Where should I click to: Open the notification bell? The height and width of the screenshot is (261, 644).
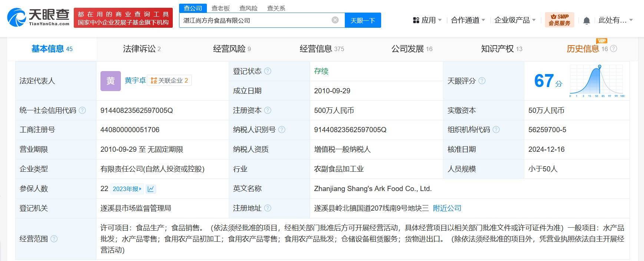click(586, 21)
